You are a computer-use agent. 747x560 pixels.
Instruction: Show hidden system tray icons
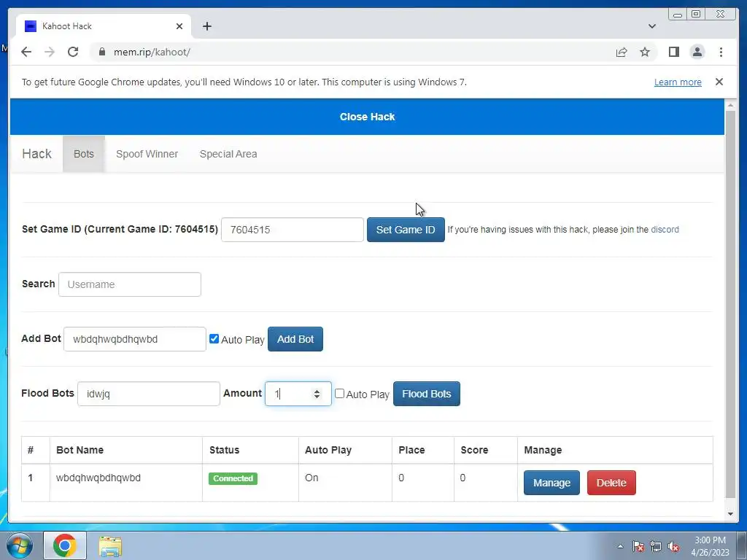click(620, 546)
